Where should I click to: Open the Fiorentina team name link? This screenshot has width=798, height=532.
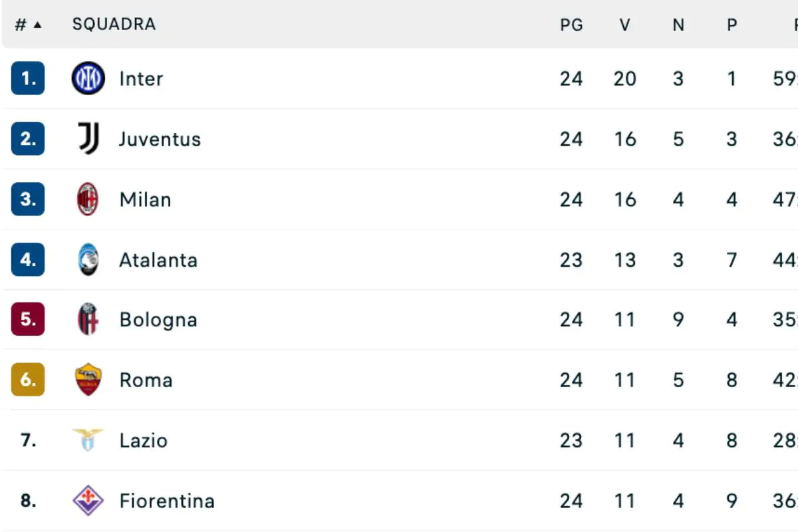167,500
